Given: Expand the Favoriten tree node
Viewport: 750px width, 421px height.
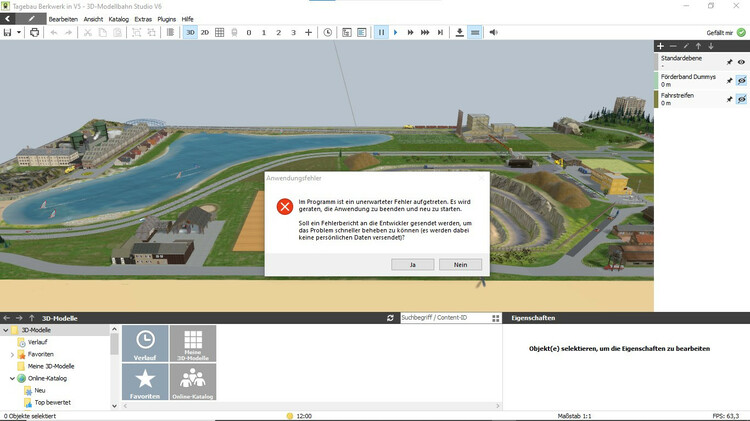Looking at the screenshot, I should [12, 355].
